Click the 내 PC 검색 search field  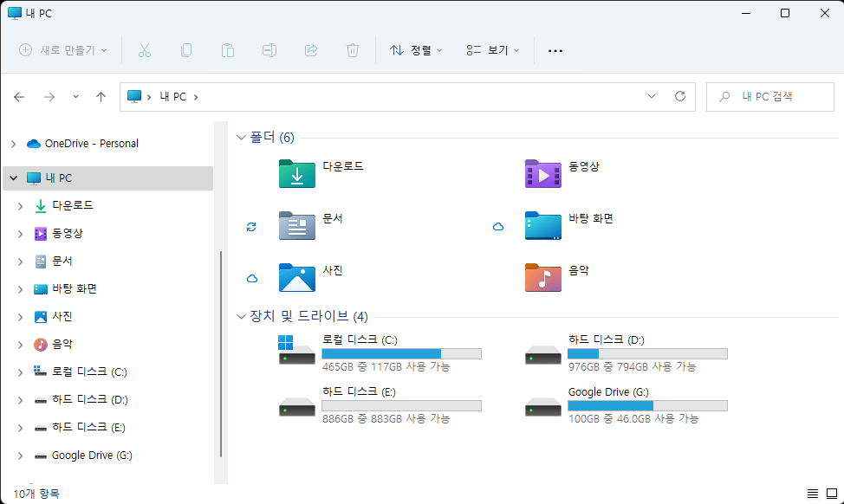(x=770, y=97)
